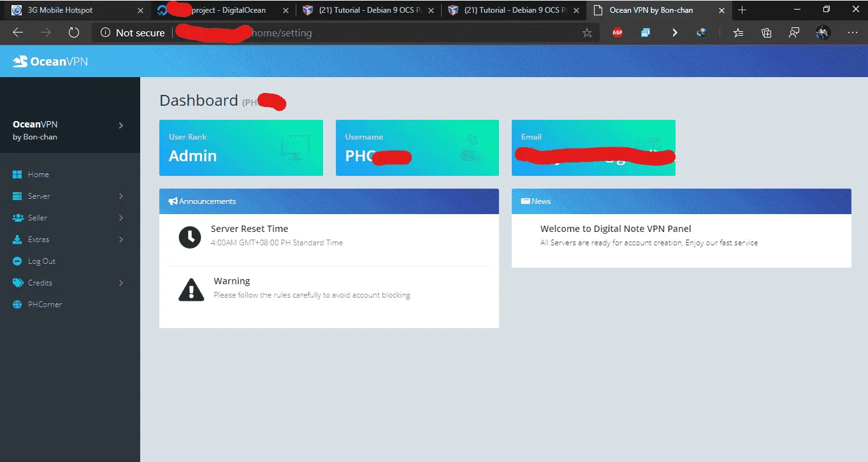Click the 4:00AM GMT+08:00 PH Standard Time text
This screenshot has width=868, height=462.
277,243
